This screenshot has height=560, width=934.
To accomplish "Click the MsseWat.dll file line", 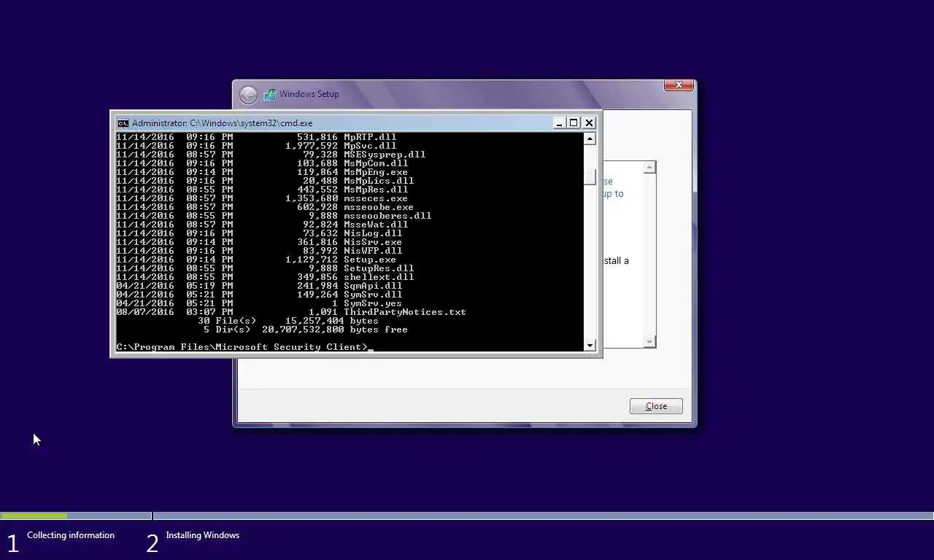I will point(262,225).
